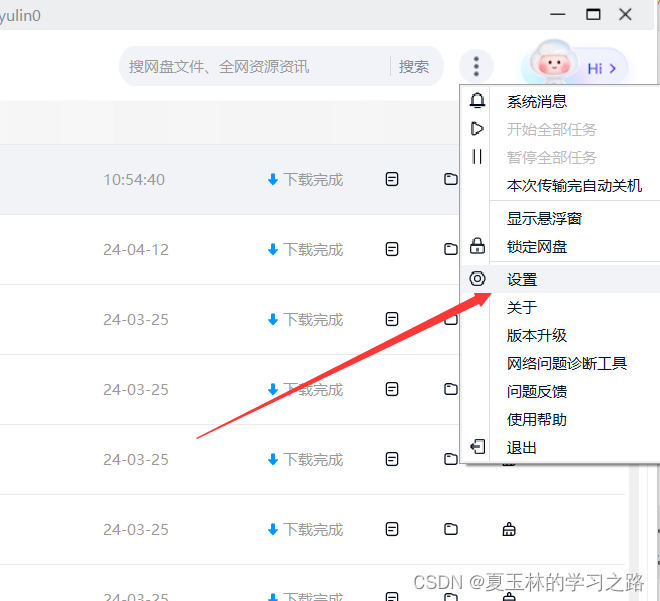Click the lock icon for 锁定网盘
This screenshot has width=660, height=601.
[477, 246]
